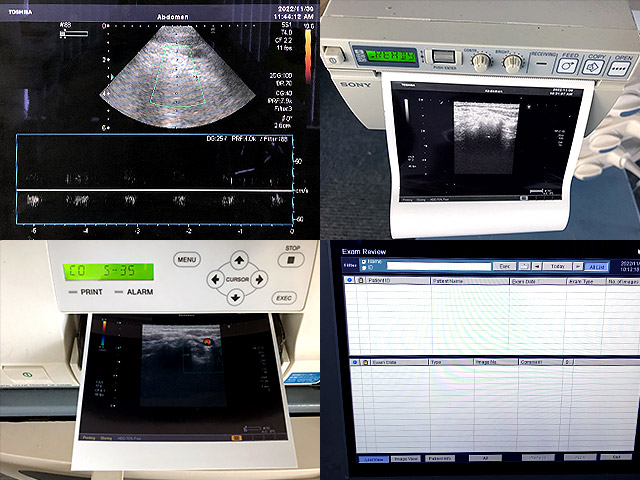Select the Name filter radio button
Screen dimensions: 640x480
(x=364, y=262)
